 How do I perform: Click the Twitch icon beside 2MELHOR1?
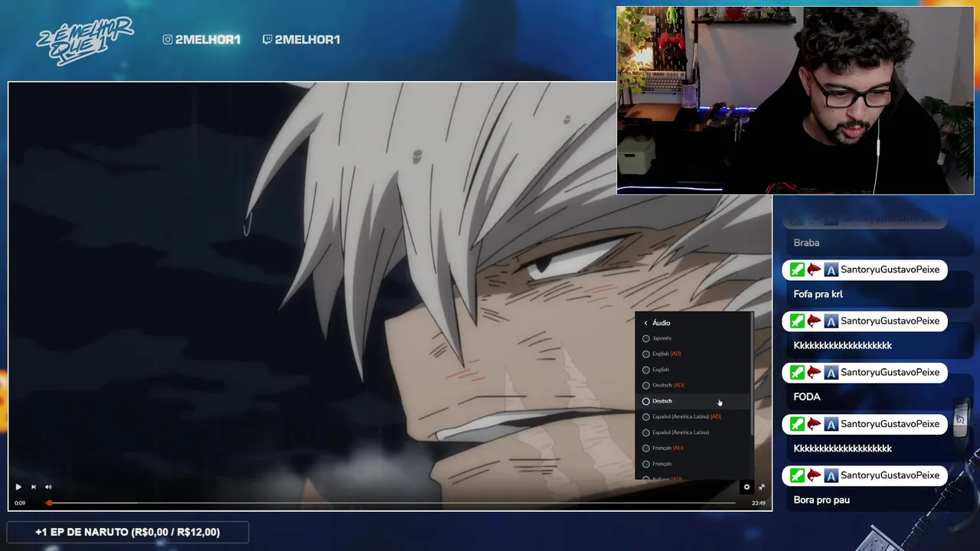(267, 40)
